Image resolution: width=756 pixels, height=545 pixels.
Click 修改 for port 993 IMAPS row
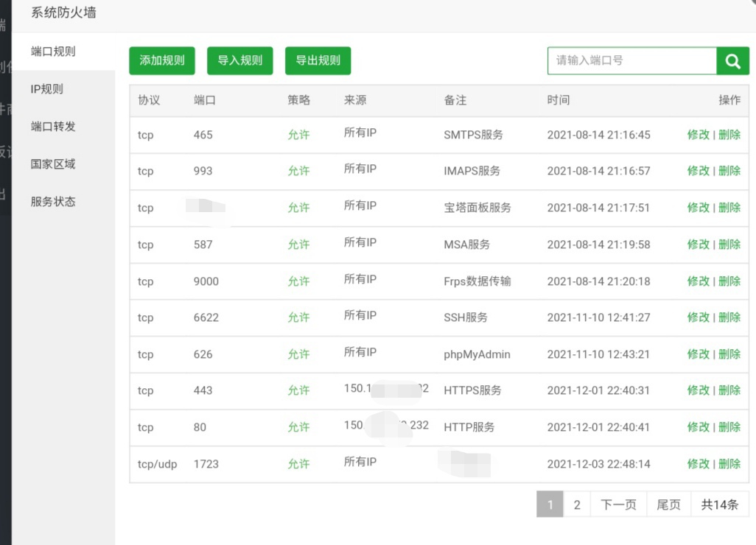[698, 171]
